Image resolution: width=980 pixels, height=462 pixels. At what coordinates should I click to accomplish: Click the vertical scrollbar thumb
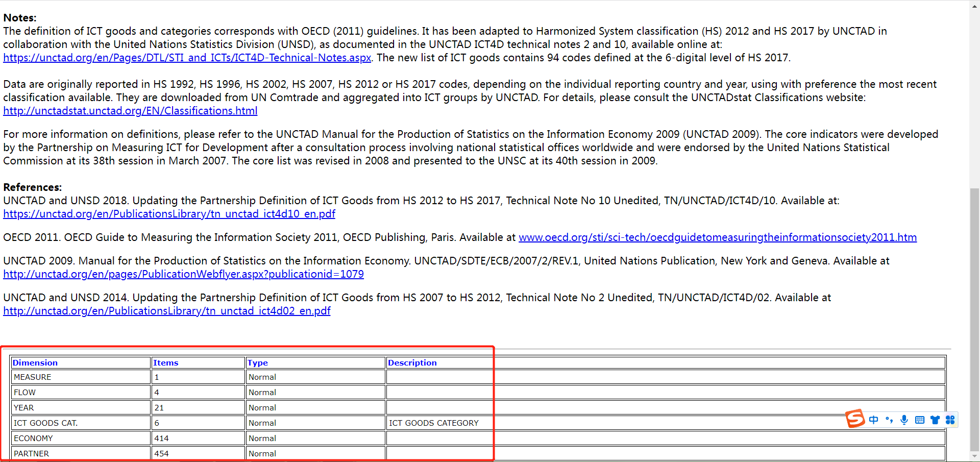click(x=975, y=319)
